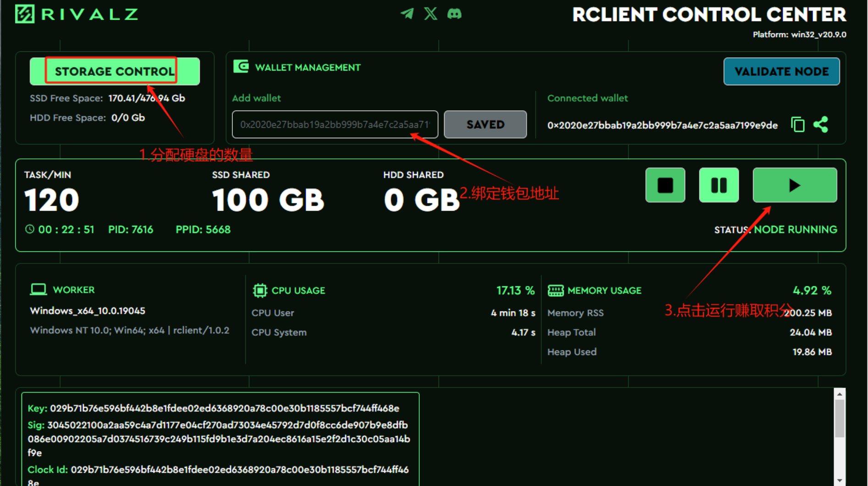The image size is (868, 486).
Task: Click the TASK/MIN value 120
Action: tap(52, 200)
